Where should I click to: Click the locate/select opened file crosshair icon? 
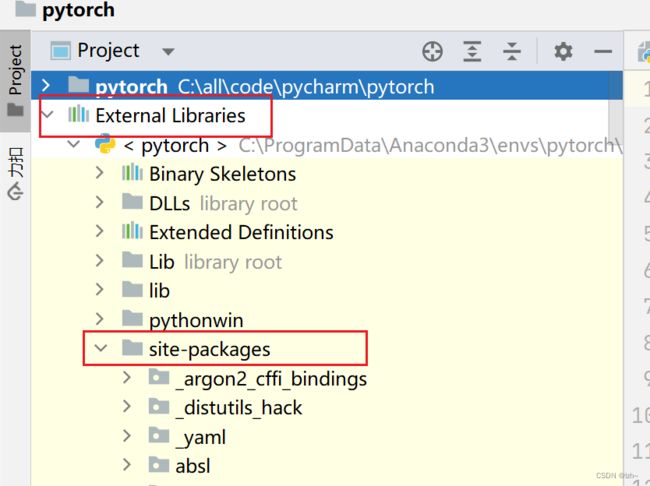click(432, 52)
